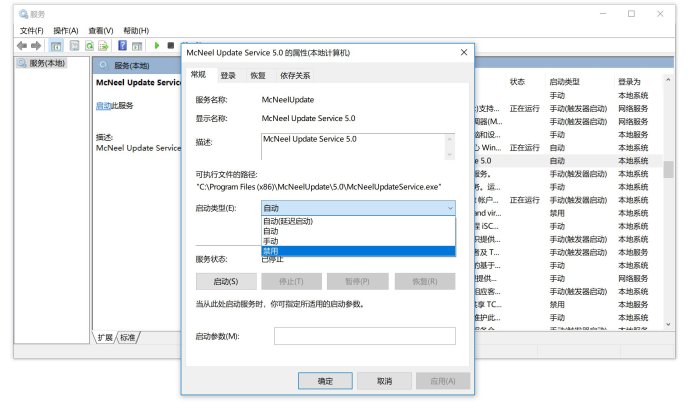The height and width of the screenshot is (412, 690).
Task: Click the black Stop Service square icon
Action: 171,45
